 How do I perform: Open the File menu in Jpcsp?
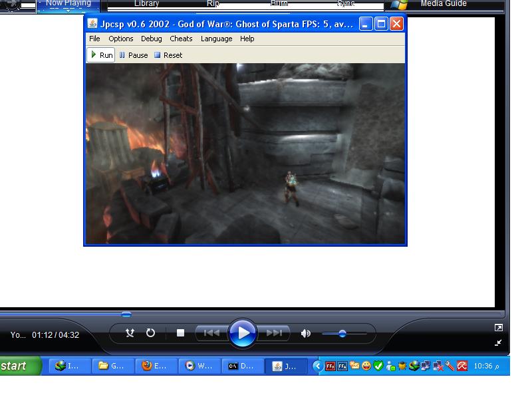pyautogui.click(x=94, y=39)
